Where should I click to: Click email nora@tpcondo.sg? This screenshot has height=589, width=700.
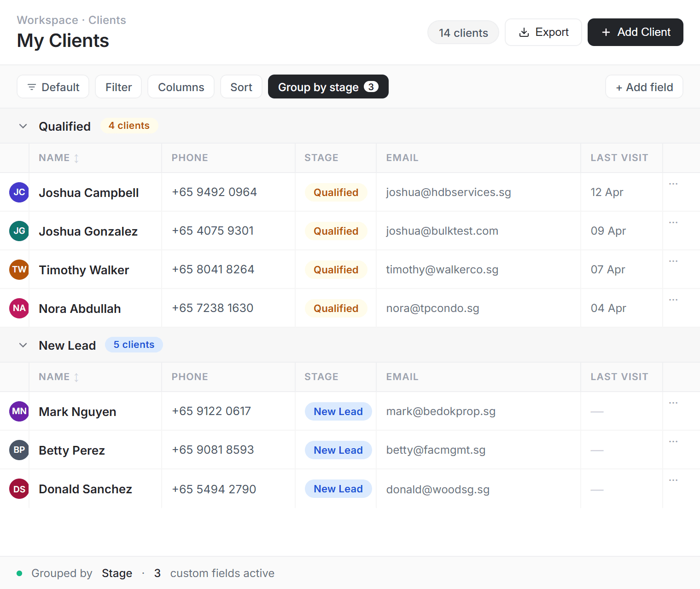pyautogui.click(x=432, y=308)
